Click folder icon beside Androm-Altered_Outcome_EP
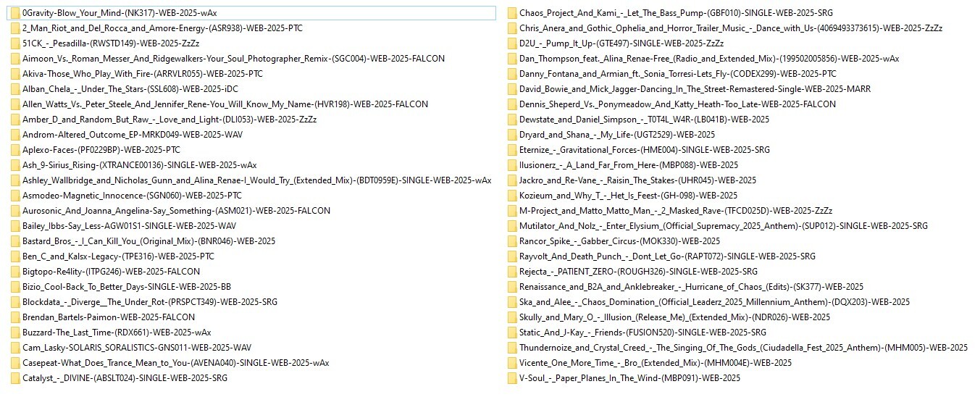This screenshot has height=397, width=980. pyautogui.click(x=15, y=135)
